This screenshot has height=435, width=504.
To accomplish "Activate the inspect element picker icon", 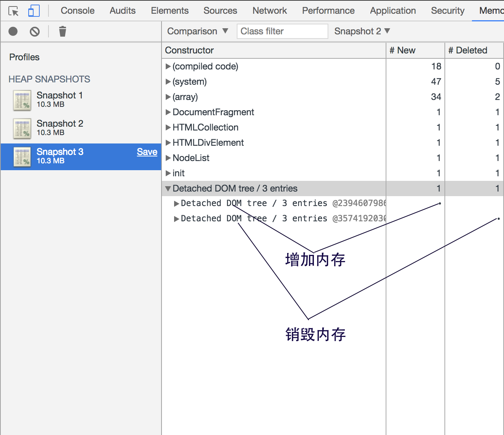I will pyautogui.click(x=13, y=11).
